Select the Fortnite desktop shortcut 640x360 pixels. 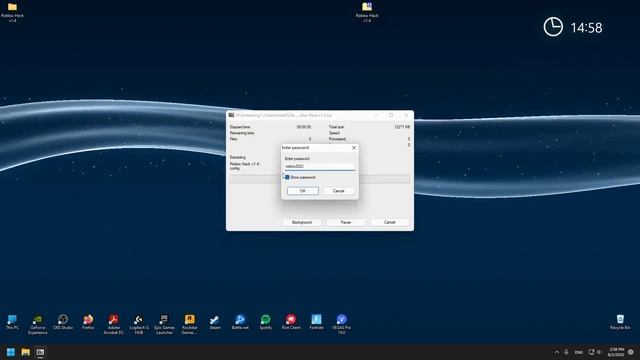[x=316, y=322]
